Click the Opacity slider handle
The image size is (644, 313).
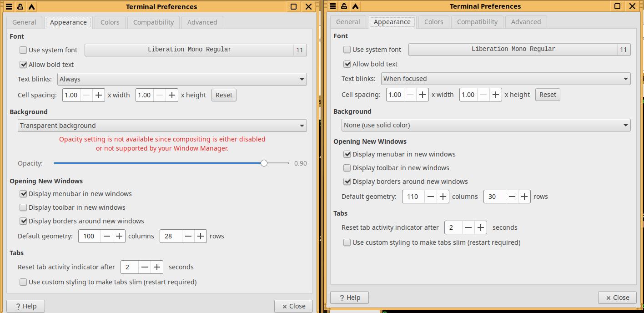click(264, 163)
